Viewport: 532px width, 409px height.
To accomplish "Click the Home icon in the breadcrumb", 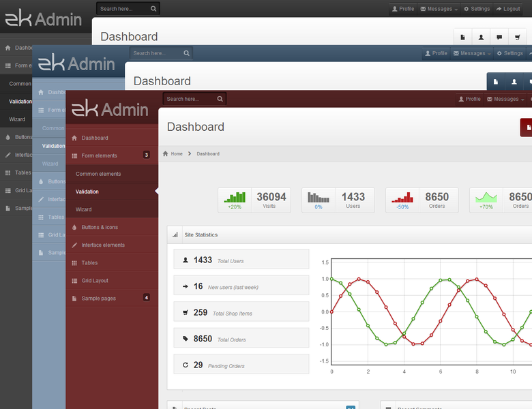I will 166,154.
